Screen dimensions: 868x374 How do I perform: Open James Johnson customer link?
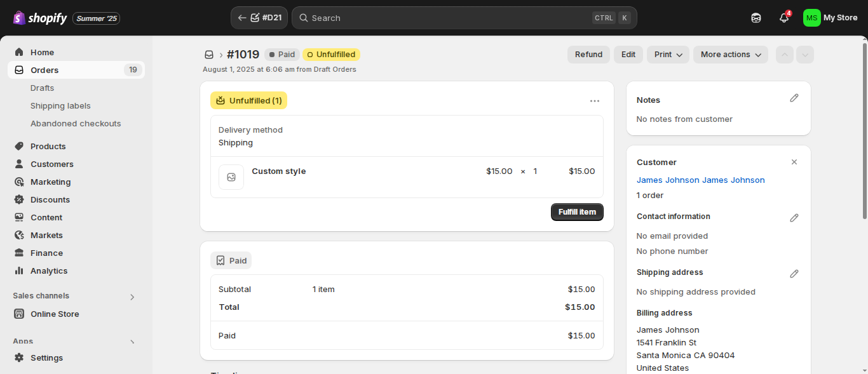701,180
